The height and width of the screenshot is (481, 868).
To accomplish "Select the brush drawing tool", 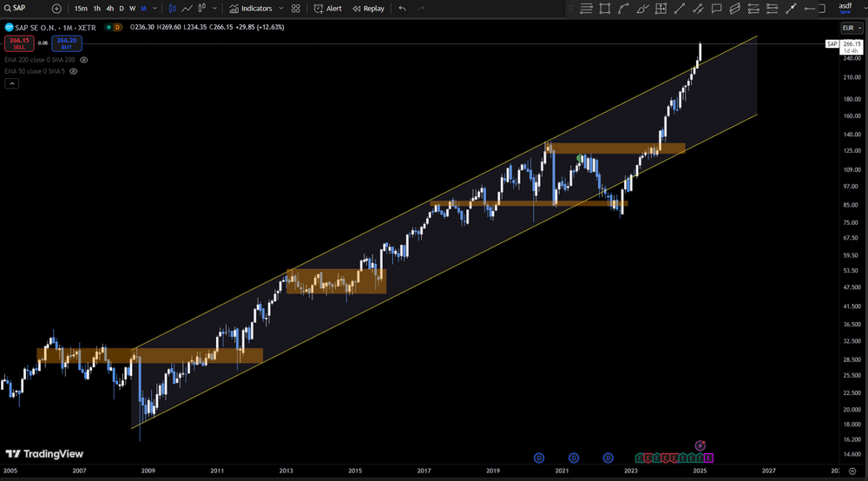I will tap(642, 9).
